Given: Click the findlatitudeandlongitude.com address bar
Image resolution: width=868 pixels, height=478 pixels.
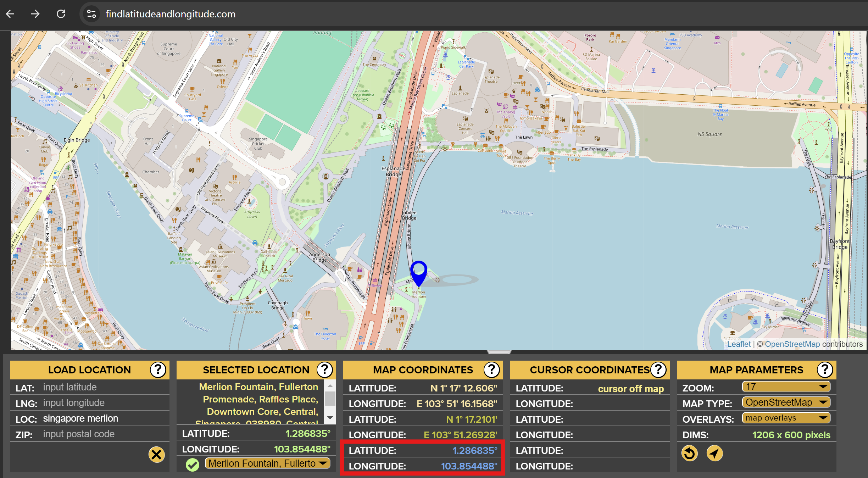Looking at the screenshot, I should (170, 14).
